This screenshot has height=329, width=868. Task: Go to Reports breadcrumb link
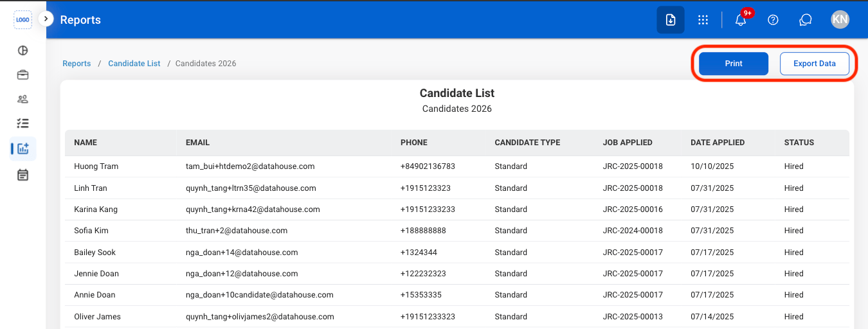[x=77, y=64]
